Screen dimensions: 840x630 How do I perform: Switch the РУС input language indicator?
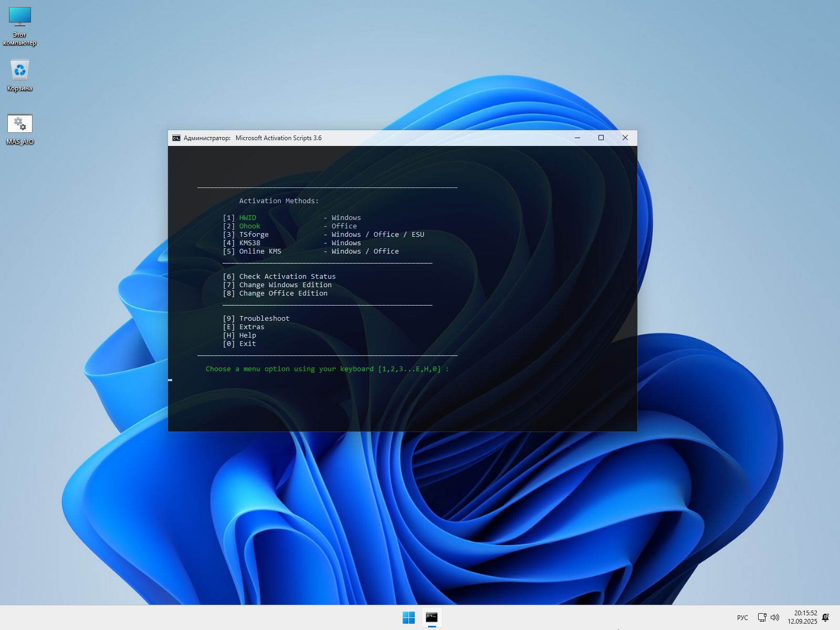point(742,617)
